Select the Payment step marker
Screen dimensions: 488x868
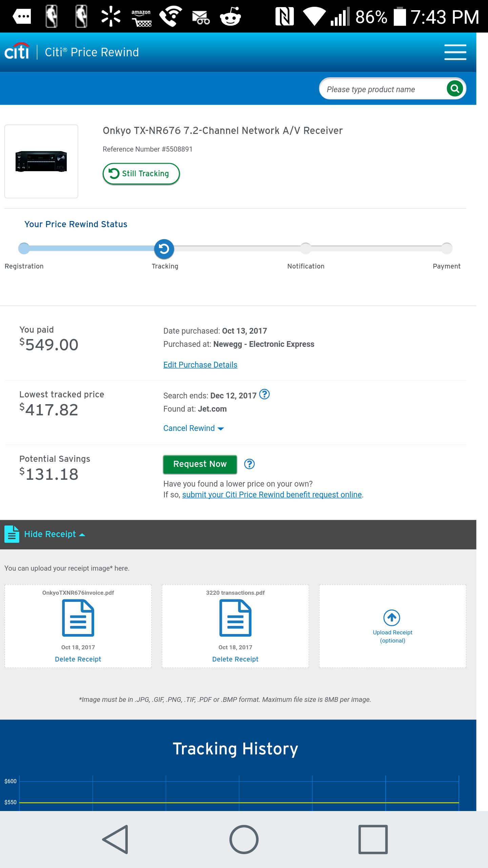[x=447, y=249]
